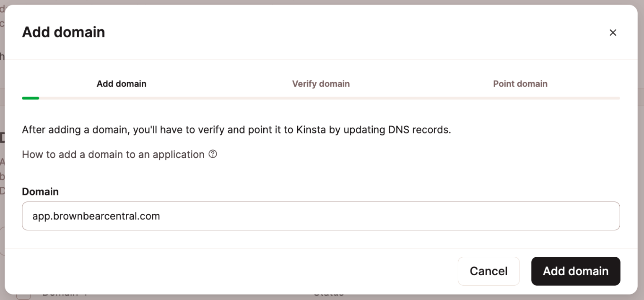The height and width of the screenshot is (300, 644).
Task: Go to the Point domain step
Action: tap(520, 84)
